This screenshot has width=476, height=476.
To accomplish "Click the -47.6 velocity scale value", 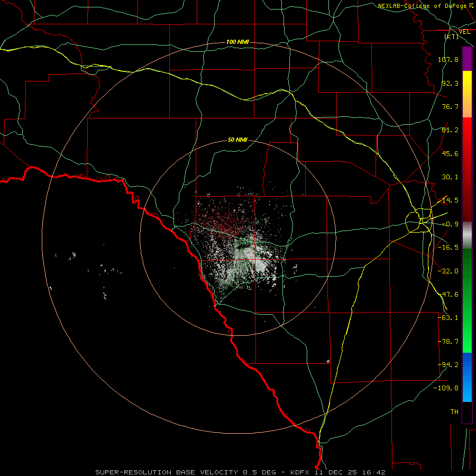I will [448, 295].
